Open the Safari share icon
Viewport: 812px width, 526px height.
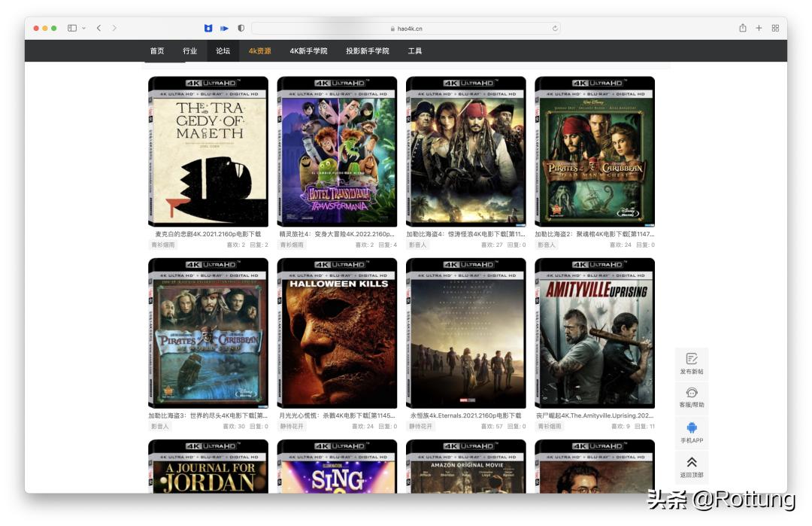[743, 28]
